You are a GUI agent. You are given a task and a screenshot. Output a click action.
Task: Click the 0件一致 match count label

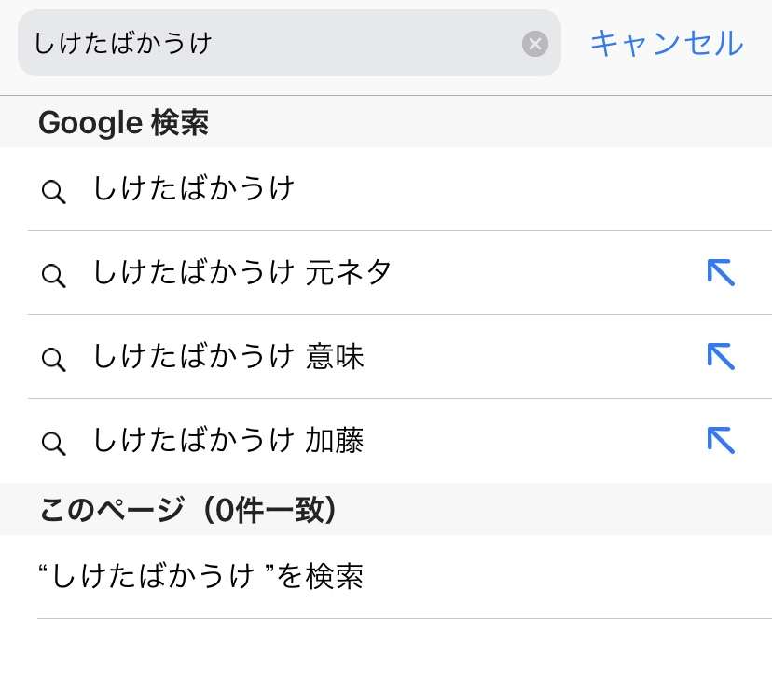pos(269,510)
